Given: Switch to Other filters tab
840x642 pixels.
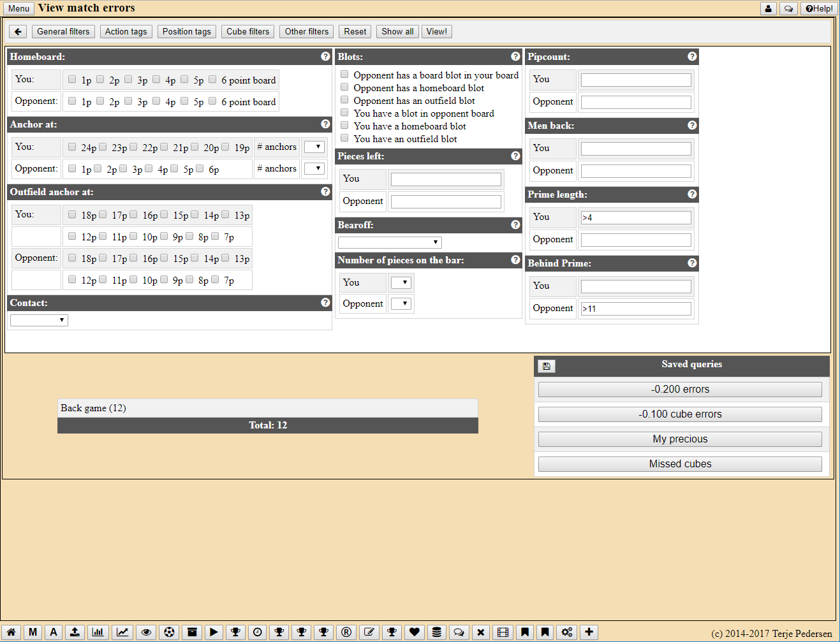Looking at the screenshot, I should (x=307, y=32).
